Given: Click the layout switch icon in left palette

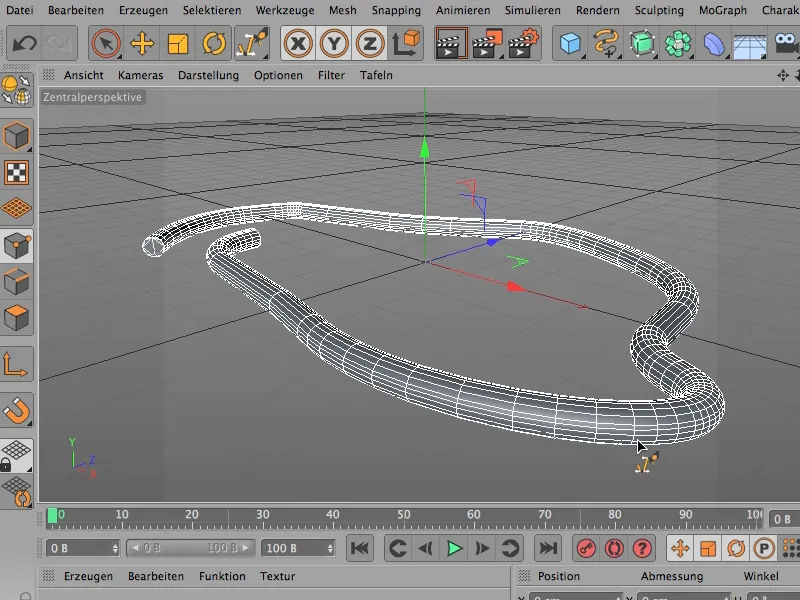Looking at the screenshot, I should point(16,90).
